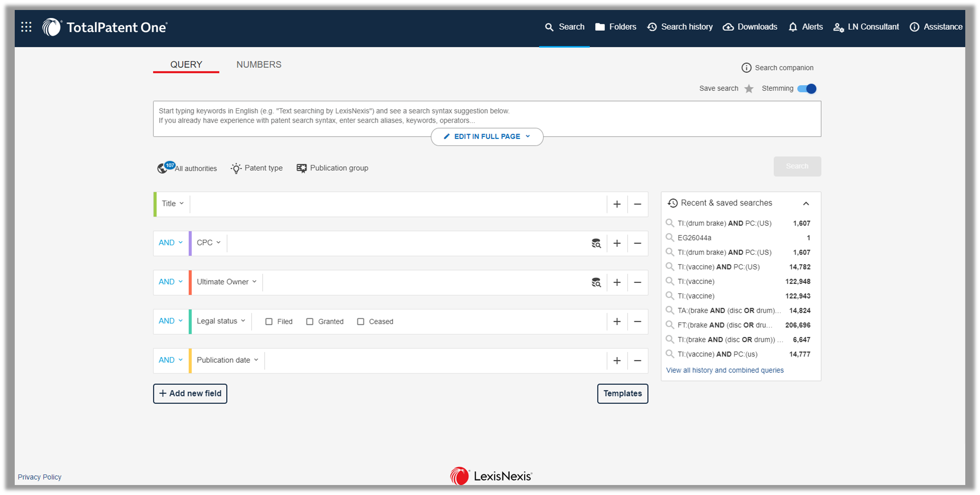
Task: Add a row after Legal status
Action: (x=617, y=321)
